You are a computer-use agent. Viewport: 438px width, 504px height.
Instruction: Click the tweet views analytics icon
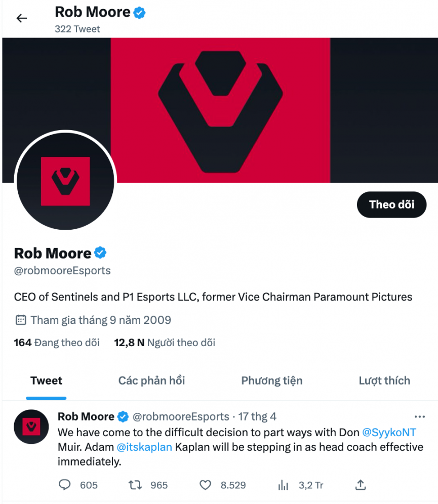(x=283, y=485)
